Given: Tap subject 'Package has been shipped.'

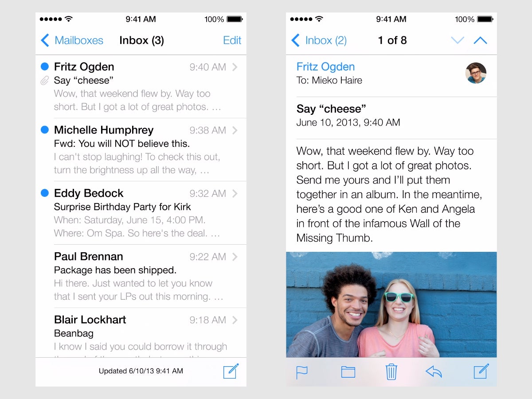Looking at the screenshot, I should (x=115, y=270).
